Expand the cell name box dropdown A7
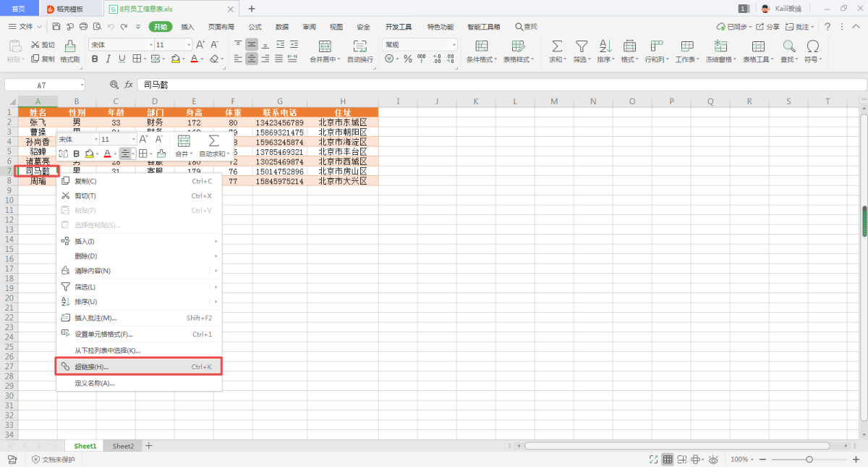 click(x=82, y=85)
